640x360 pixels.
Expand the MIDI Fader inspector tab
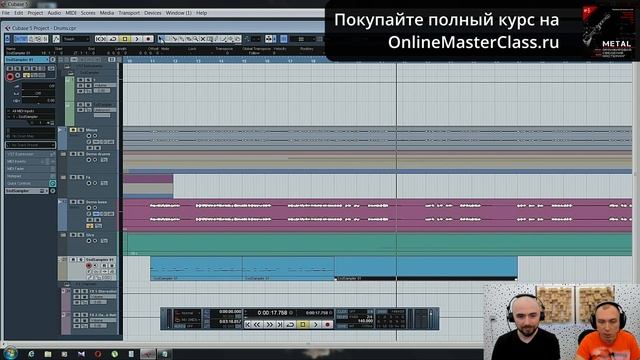(30, 169)
